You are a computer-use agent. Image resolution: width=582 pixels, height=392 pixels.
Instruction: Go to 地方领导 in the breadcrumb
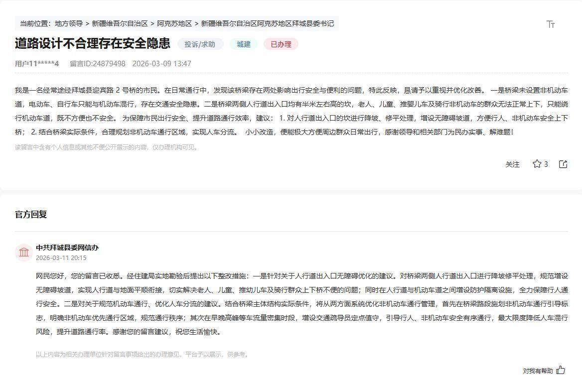tap(69, 23)
